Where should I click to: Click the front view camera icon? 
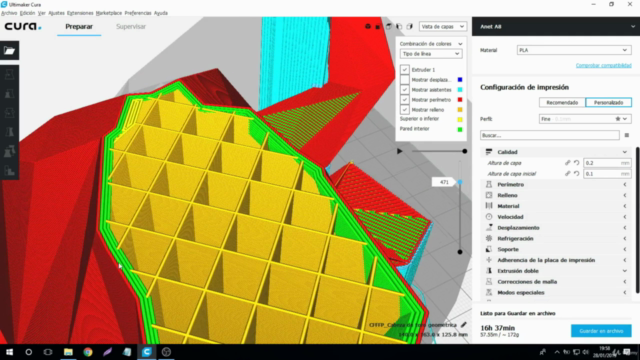(x=378, y=27)
